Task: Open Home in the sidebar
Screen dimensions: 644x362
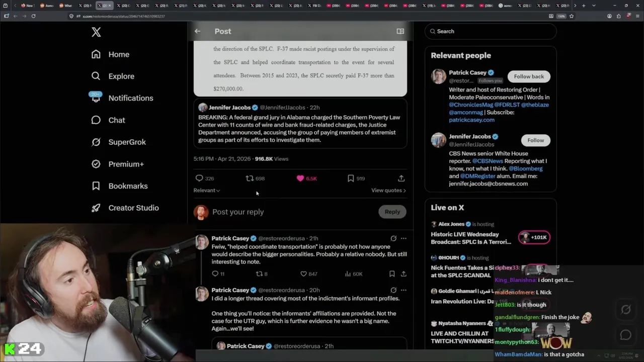Action: 110,54
